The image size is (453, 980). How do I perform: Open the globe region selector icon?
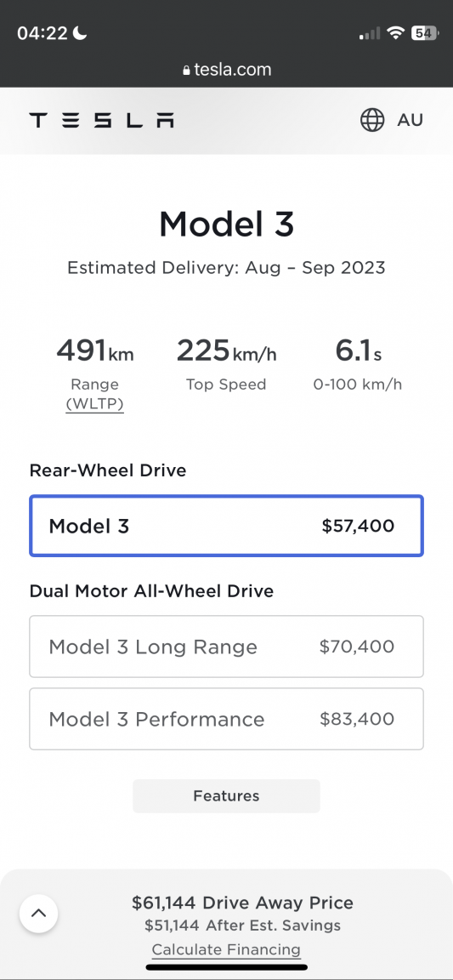click(x=372, y=120)
